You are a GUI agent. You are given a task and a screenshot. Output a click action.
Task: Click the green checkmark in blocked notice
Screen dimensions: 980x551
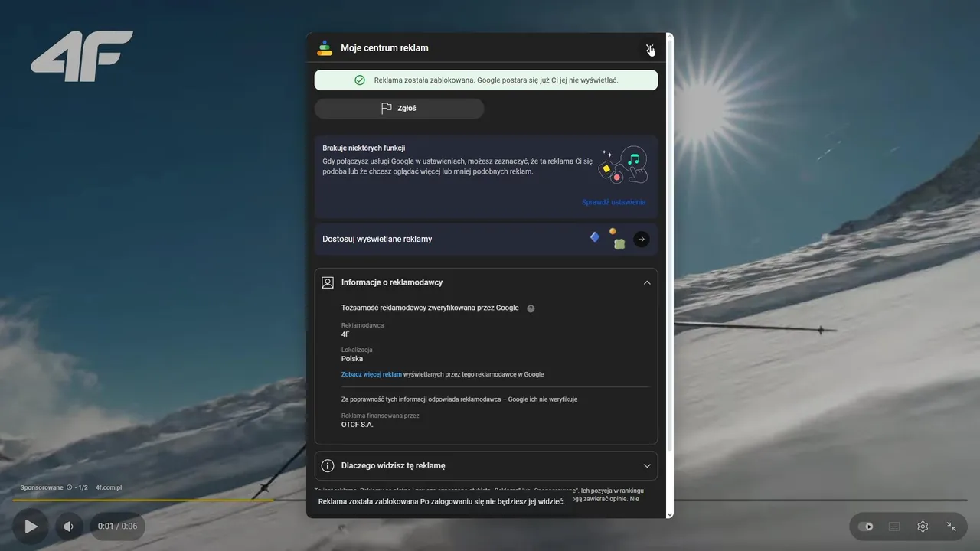(x=360, y=80)
